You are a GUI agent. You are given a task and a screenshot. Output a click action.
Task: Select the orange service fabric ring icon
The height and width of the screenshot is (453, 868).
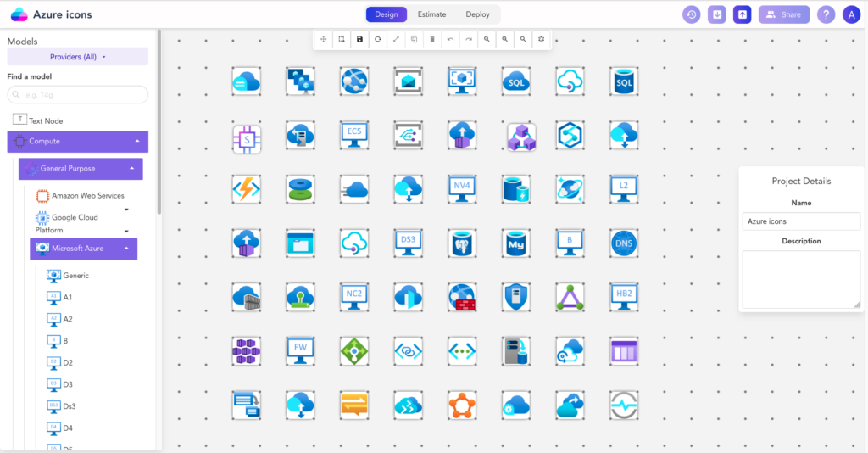pos(462,405)
